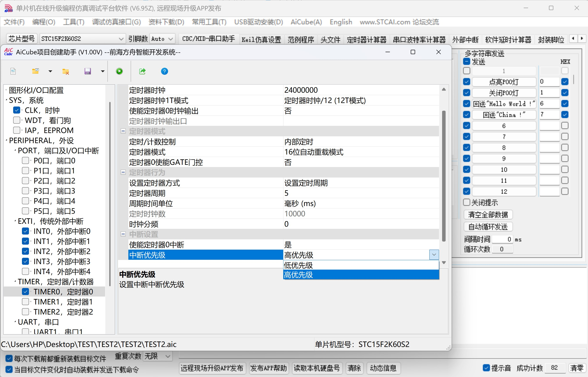Viewport: 588px width, 377px height.
Task: Uncheck the INT2 external interrupt 2 checkbox
Action: click(x=25, y=251)
